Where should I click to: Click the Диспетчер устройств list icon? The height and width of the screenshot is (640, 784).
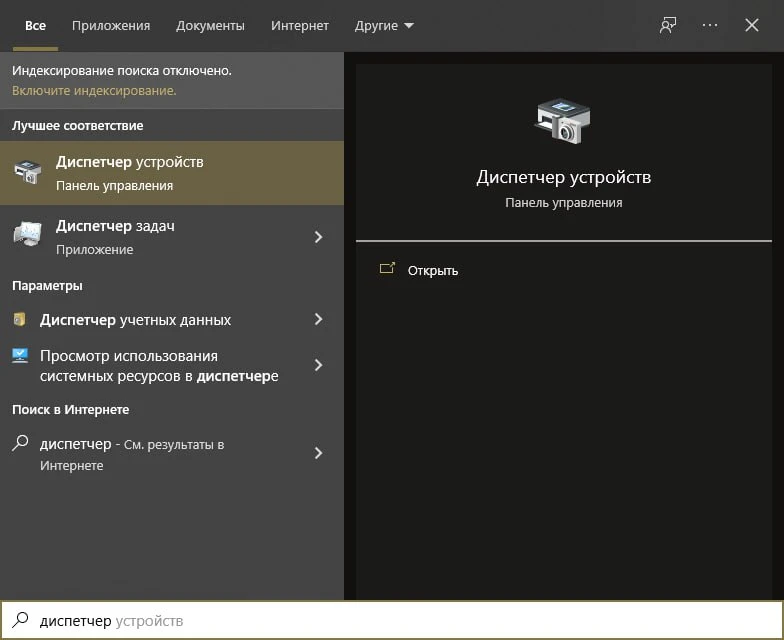click(x=28, y=172)
